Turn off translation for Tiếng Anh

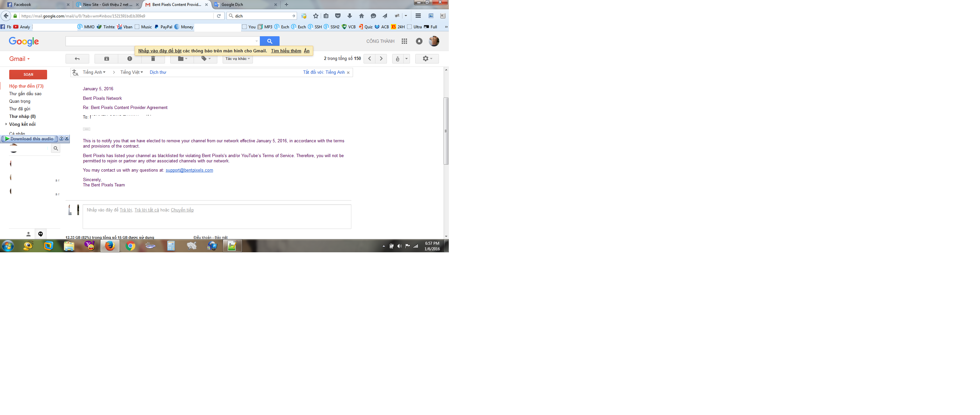click(x=324, y=72)
